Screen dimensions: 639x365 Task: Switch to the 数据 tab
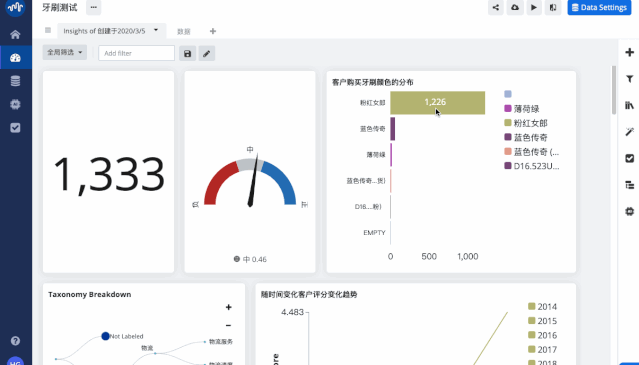coord(184,31)
